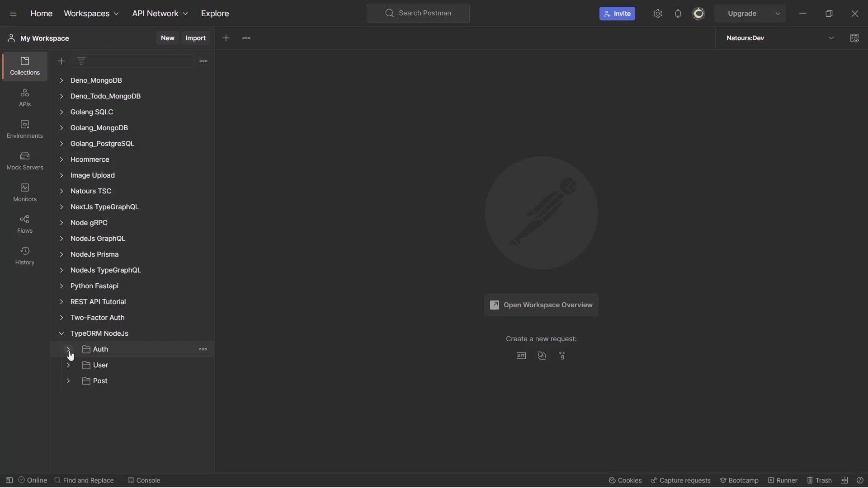Screen dimensions: 868x488
Task: Create a new gRPC request icon
Action: coord(562,356)
